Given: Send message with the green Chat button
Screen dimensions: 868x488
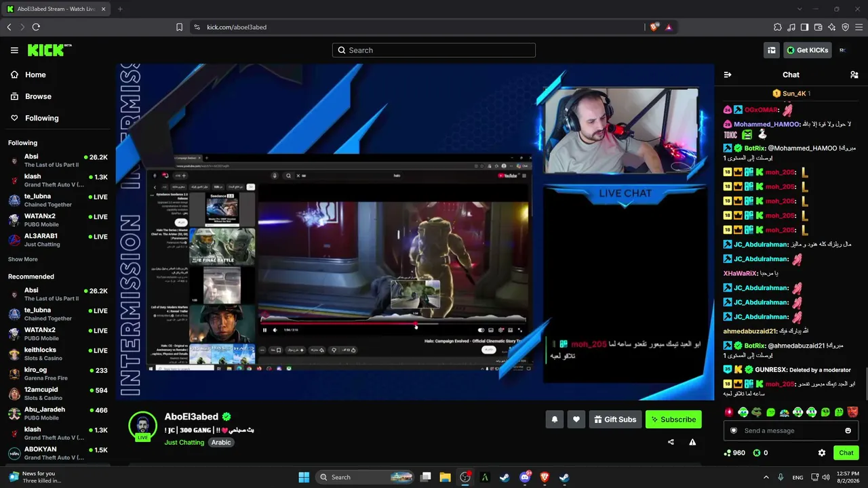Looking at the screenshot, I should coord(846,453).
